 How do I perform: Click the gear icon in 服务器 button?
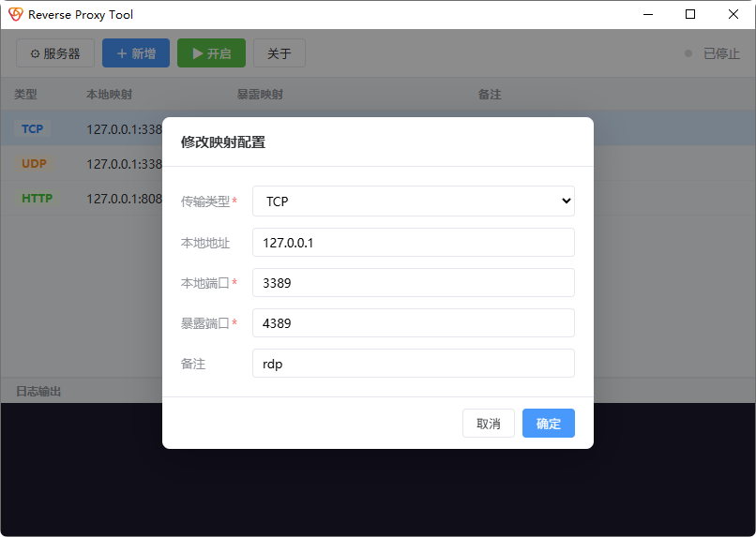click(36, 53)
